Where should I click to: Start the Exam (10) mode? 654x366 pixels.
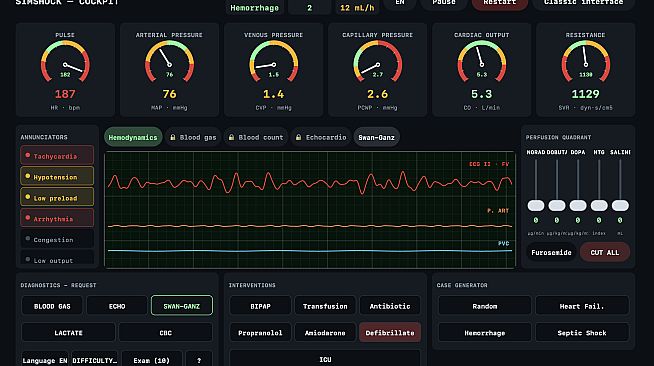pos(151,359)
